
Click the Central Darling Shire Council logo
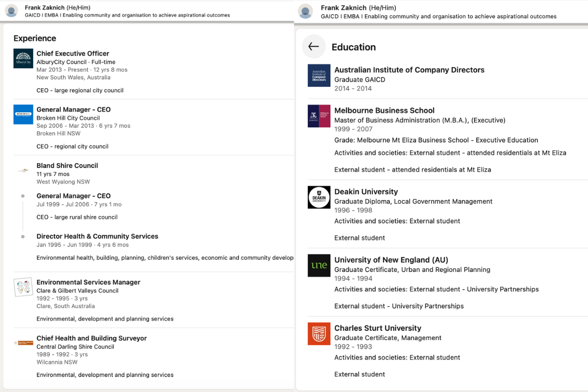[23, 343]
